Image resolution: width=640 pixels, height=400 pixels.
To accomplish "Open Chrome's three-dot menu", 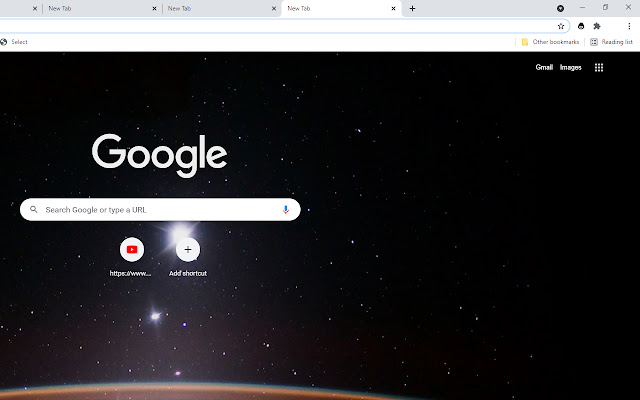I will [x=629, y=26].
